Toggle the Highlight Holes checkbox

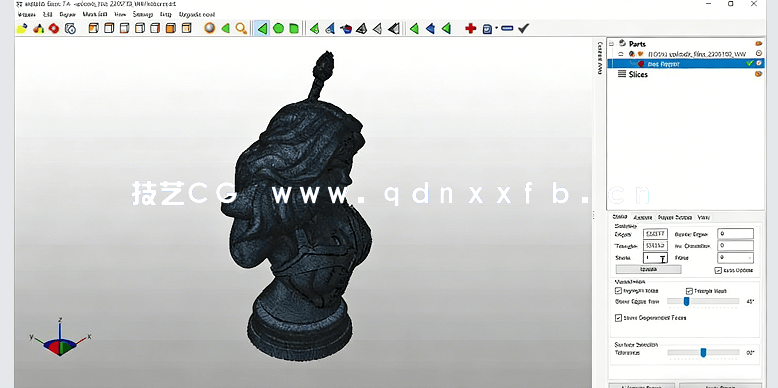[x=618, y=291]
